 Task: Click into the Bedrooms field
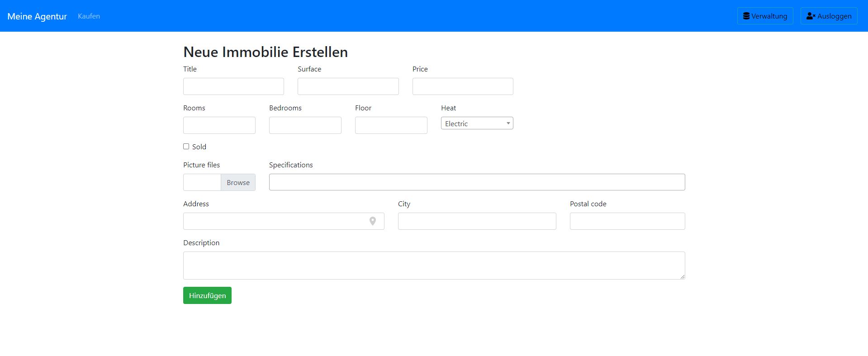(305, 125)
